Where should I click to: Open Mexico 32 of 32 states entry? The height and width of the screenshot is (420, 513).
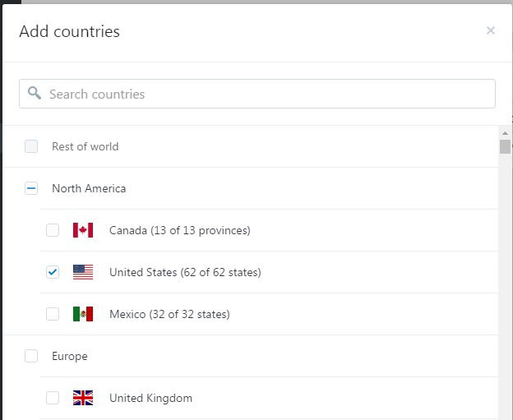coord(169,314)
